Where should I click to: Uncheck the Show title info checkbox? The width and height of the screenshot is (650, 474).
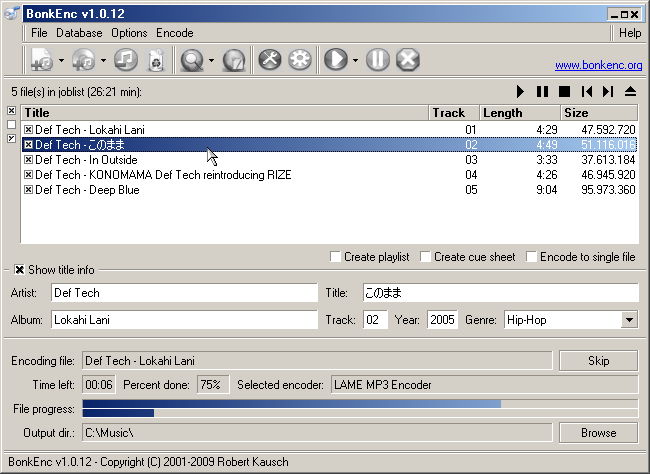pyautogui.click(x=19, y=270)
